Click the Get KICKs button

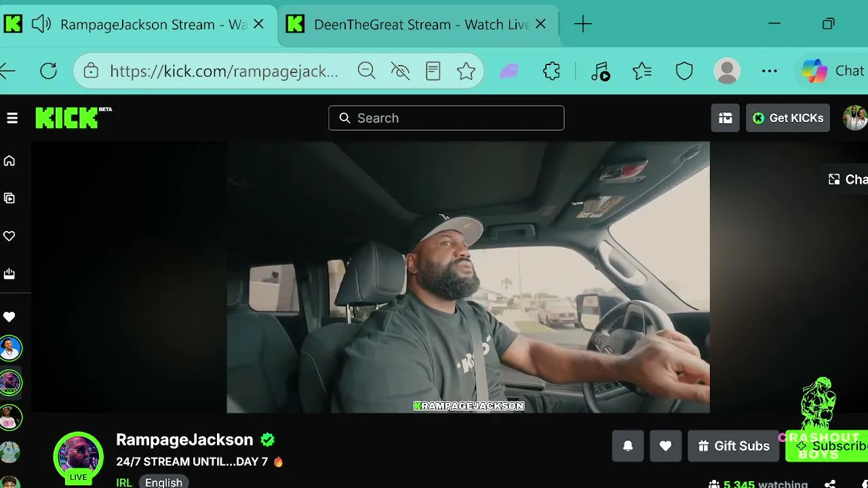click(x=788, y=118)
